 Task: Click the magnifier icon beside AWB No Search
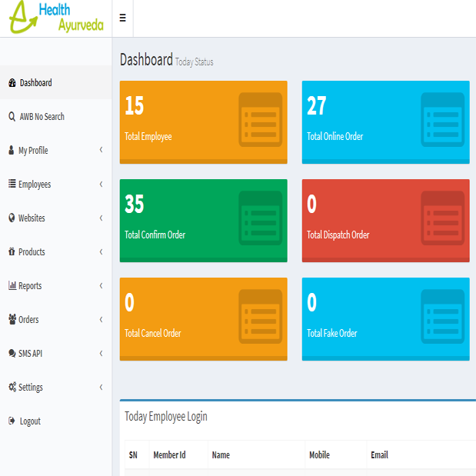tap(12, 117)
